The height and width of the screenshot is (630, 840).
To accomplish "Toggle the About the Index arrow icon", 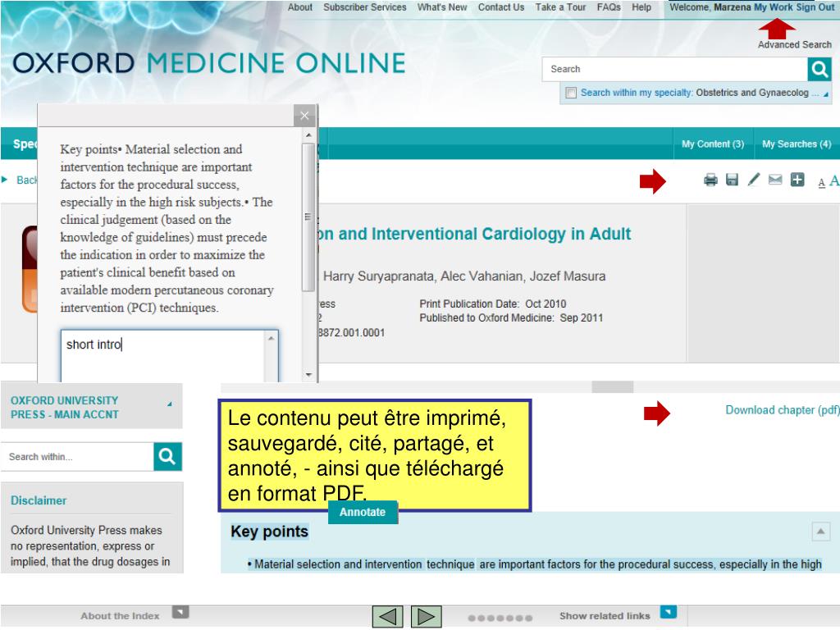I will tap(180, 611).
